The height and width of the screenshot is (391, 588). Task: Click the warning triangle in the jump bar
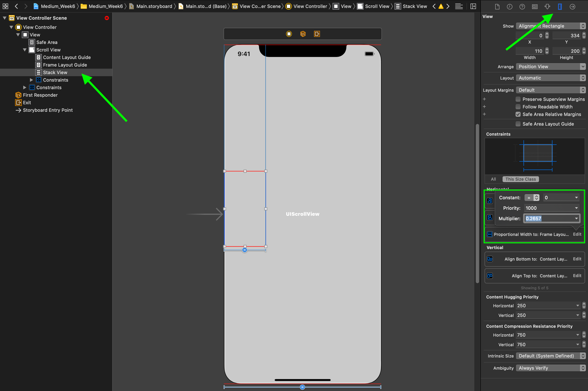coord(441,6)
